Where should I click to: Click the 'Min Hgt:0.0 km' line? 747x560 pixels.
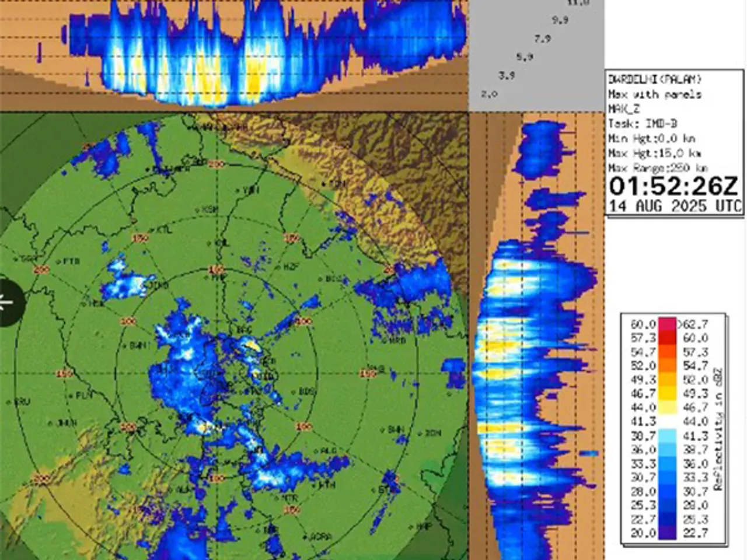[x=651, y=139]
